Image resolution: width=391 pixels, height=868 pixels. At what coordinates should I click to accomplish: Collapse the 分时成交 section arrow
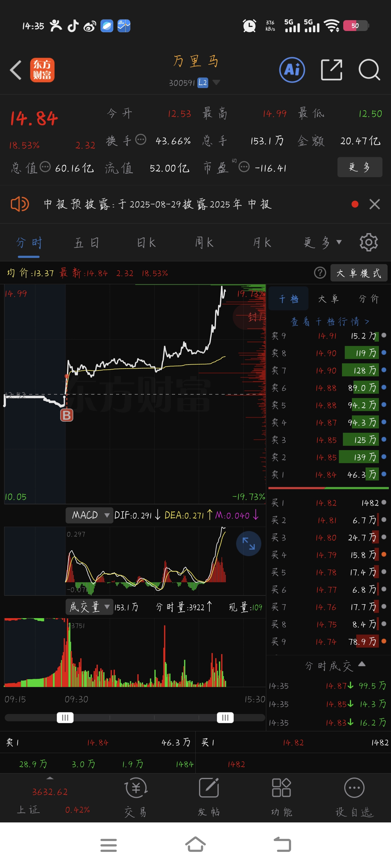(x=362, y=664)
